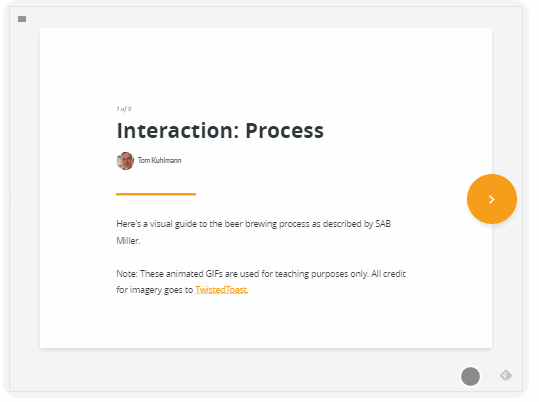
Task: Follow the TwistedToast hyperlink
Action: click(221, 290)
